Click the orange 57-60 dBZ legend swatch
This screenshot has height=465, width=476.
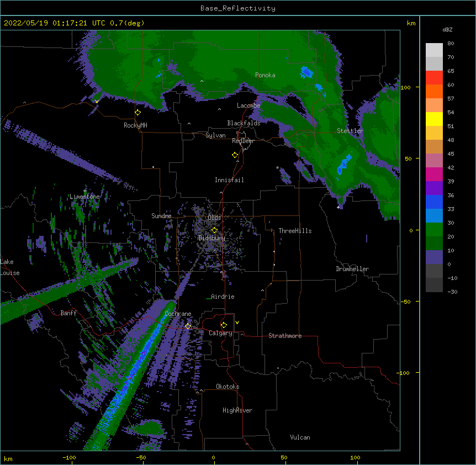pyautogui.click(x=434, y=91)
